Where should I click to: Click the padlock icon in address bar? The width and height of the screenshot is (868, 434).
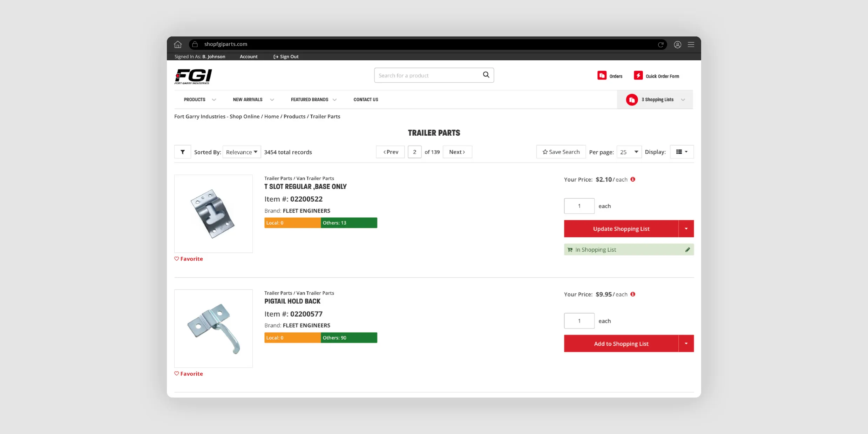pyautogui.click(x=195, y=44)
